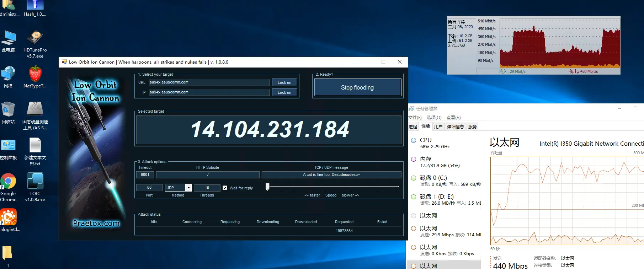Switch to the Users (用户) tab
Screen dimensions: 644x269
(x=438, y=127)
